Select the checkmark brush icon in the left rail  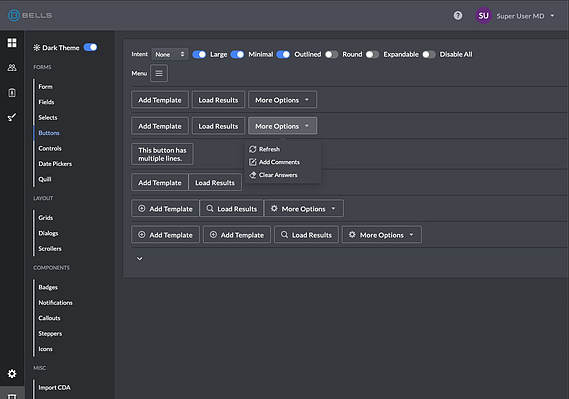coord(12,117)
